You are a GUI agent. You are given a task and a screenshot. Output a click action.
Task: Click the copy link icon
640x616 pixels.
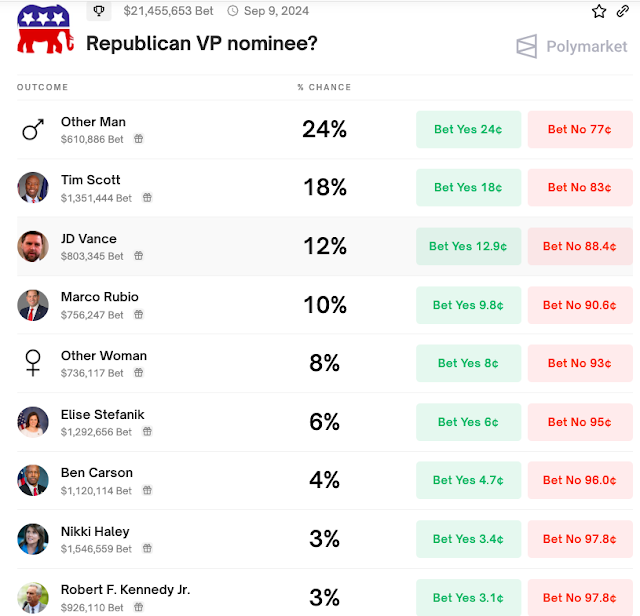pos(623,11)
